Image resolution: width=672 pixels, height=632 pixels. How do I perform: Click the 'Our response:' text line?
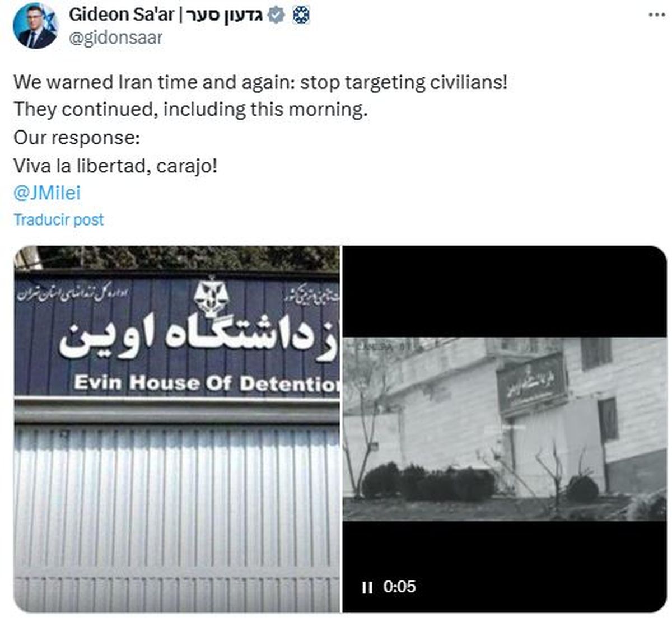(77, 138)
